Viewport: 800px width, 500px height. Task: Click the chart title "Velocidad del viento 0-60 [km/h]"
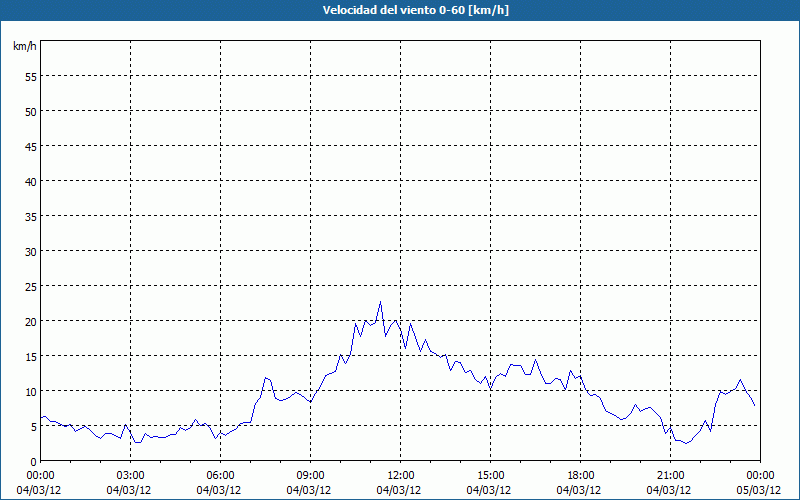click(x=415, y=10)
